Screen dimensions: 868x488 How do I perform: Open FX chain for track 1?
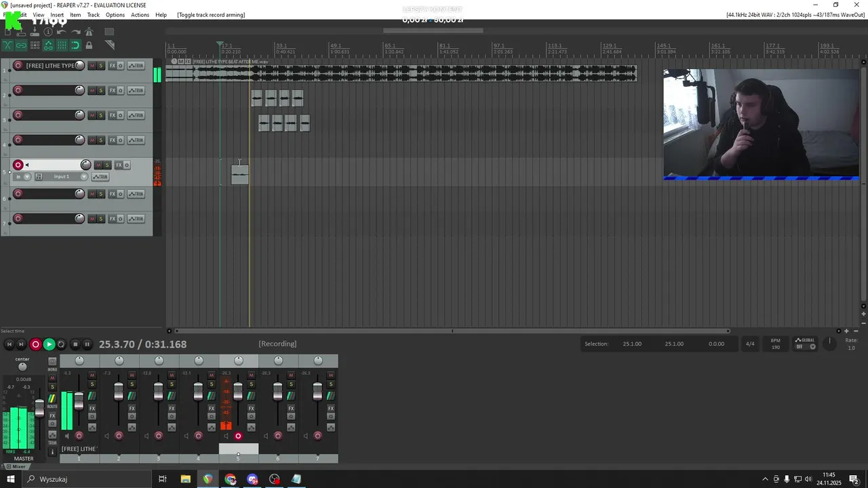113,66
